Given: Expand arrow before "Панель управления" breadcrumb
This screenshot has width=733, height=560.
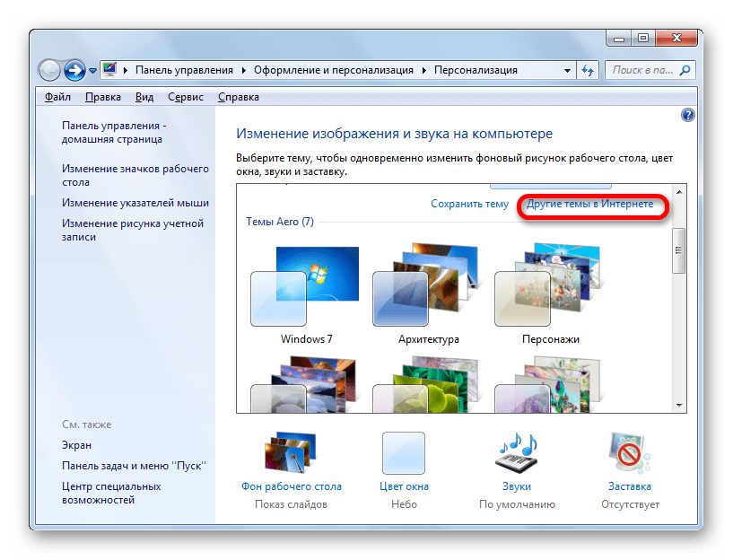Looking at the screenshot, I should [126, 71].
